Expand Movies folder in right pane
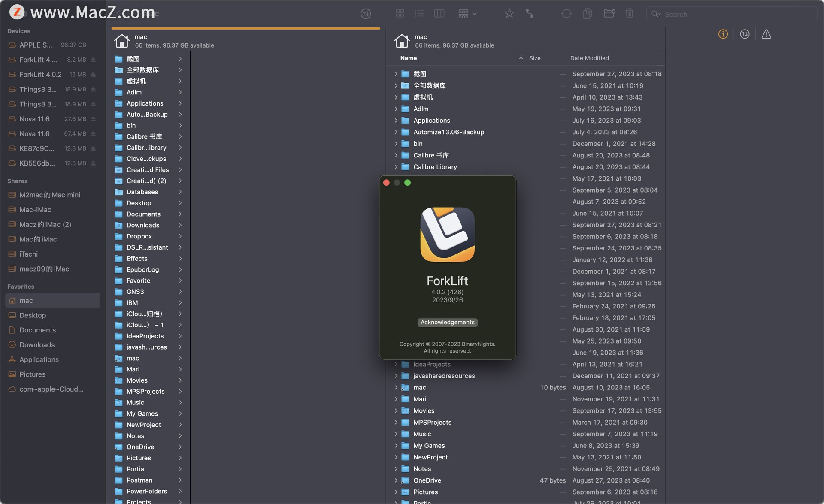 coord(396,411)
